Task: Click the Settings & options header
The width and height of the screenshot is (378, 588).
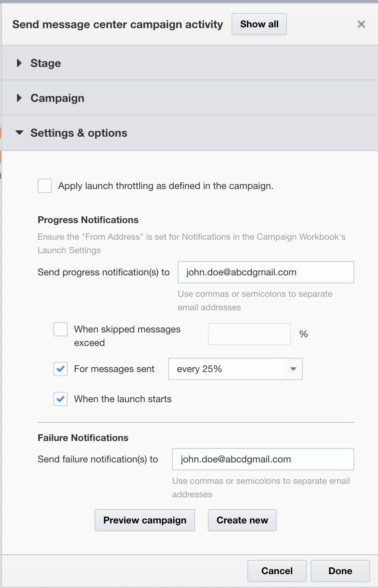Action: (x=79, y=133)
